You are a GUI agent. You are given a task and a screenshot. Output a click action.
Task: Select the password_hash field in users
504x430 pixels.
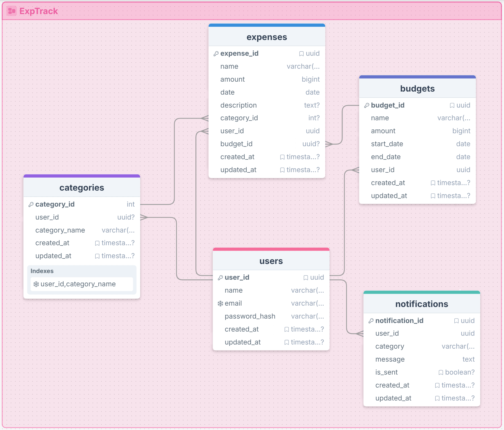coord(250,316)
